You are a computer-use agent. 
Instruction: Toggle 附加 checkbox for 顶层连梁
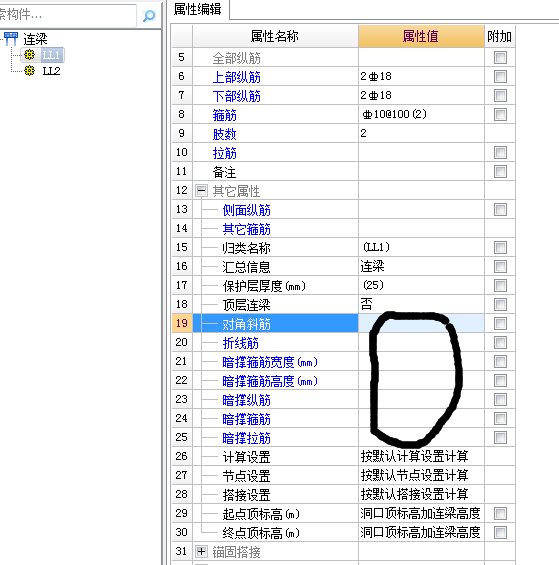(500, 304)
